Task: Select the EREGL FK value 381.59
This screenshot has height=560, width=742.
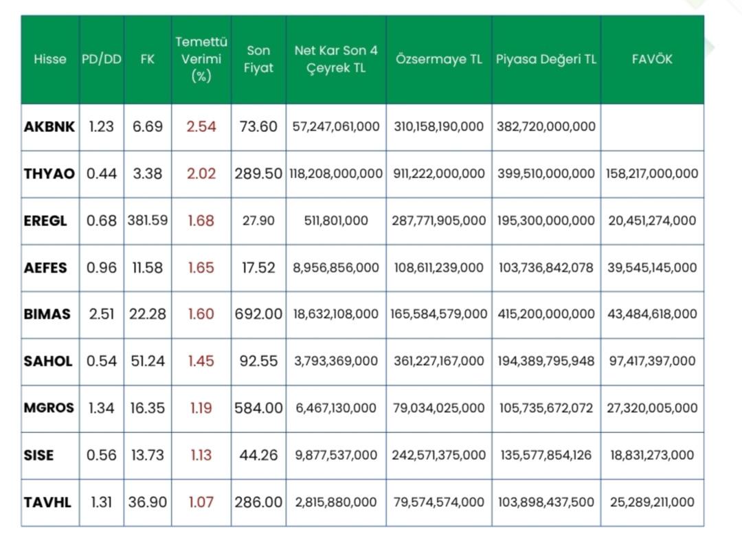Action: 148,221
